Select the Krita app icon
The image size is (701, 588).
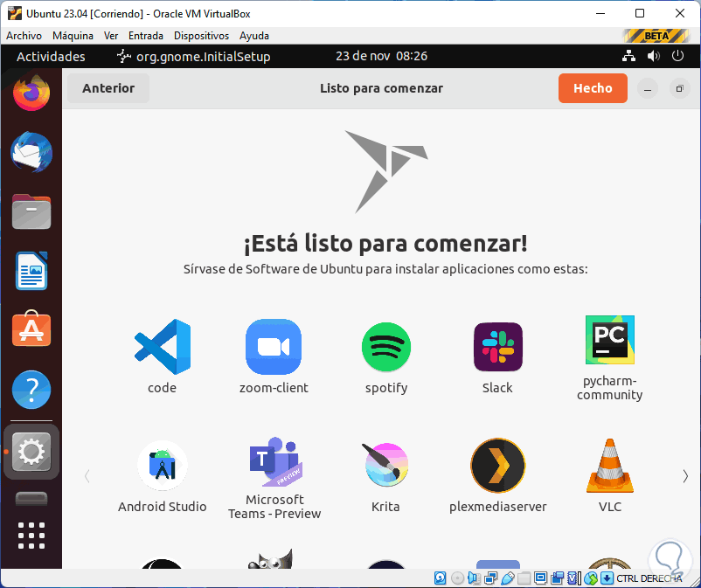pos(385,465)
